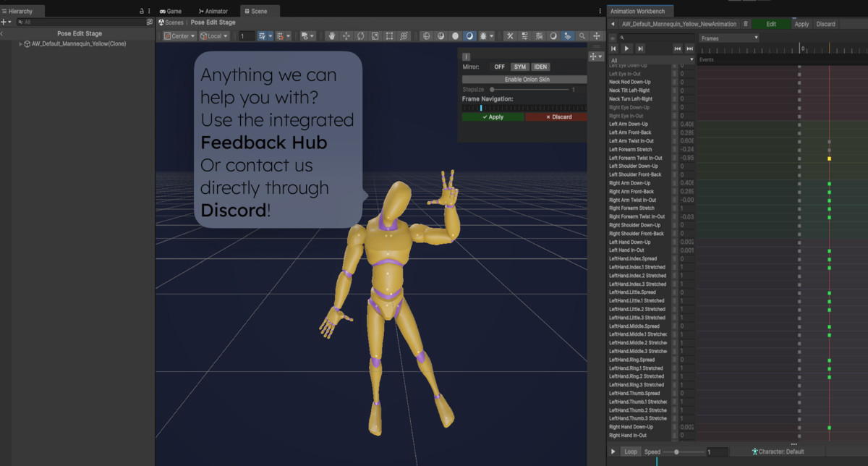Image resolution: width=868 pixels, height=466 pixels.
Task: Go back with Animation Workbench arrow
Action: click(613, 24)
